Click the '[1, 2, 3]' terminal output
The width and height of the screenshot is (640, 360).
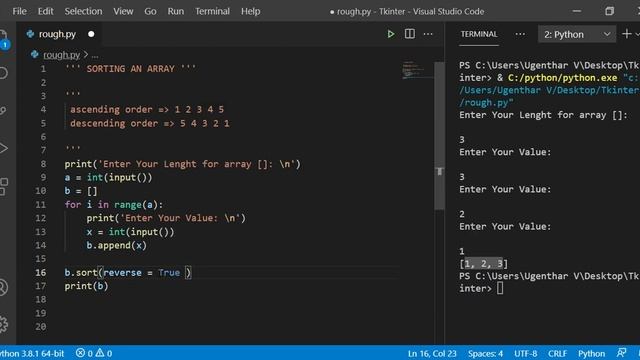pos(484,264)
